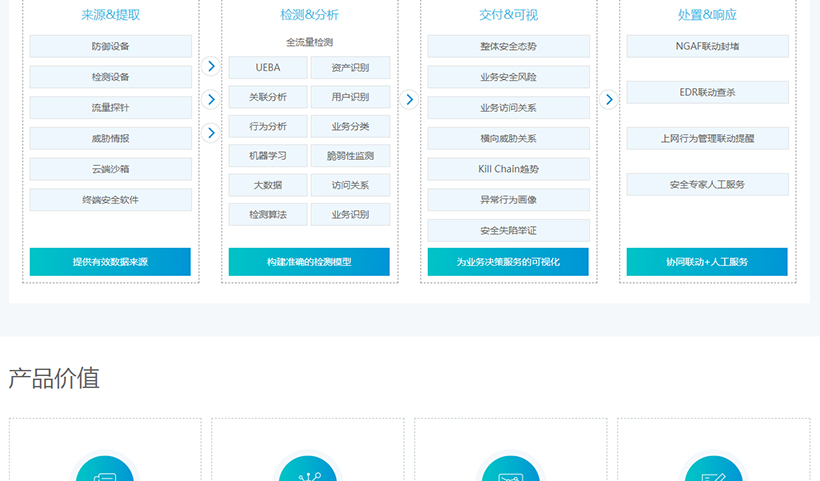Click the 产品价值 section heading

tap(54, 378)
